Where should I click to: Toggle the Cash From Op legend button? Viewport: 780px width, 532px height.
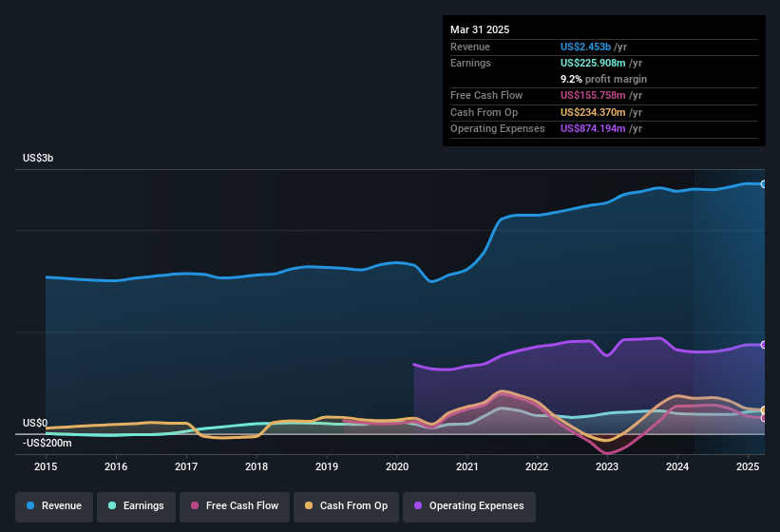tap(346, 506)
